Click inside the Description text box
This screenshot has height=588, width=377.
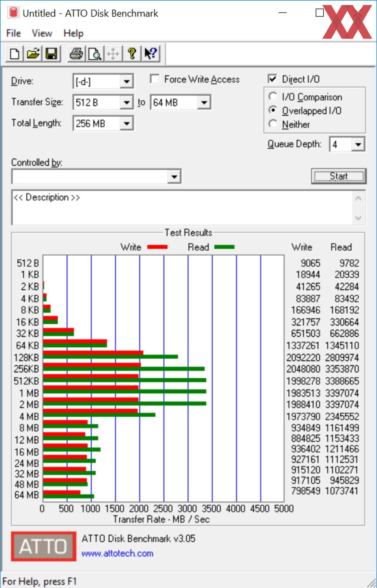click(x=182, y=207)
